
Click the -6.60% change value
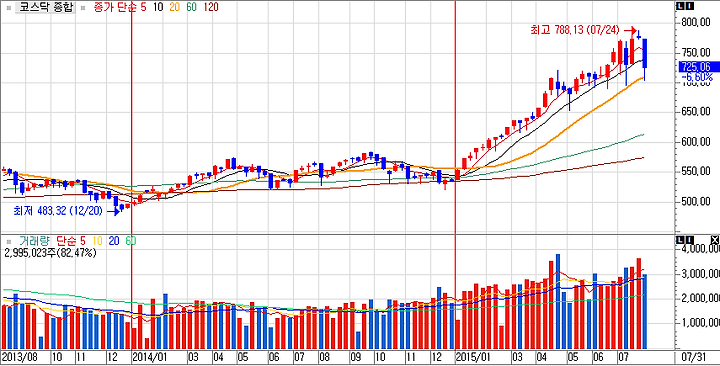[697, 76]
